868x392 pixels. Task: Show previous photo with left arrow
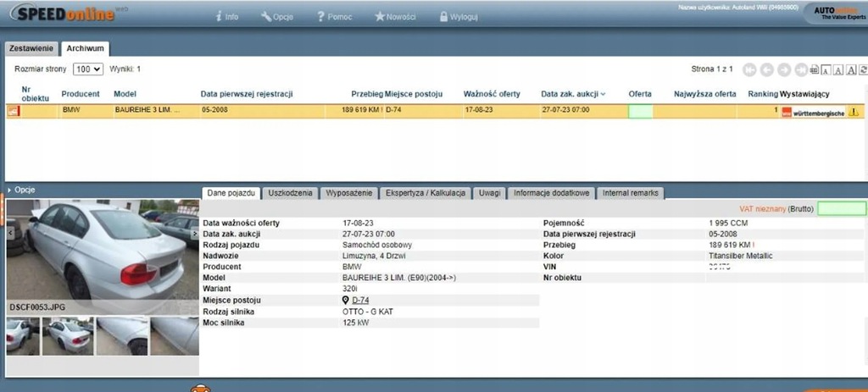pos(9,233)
